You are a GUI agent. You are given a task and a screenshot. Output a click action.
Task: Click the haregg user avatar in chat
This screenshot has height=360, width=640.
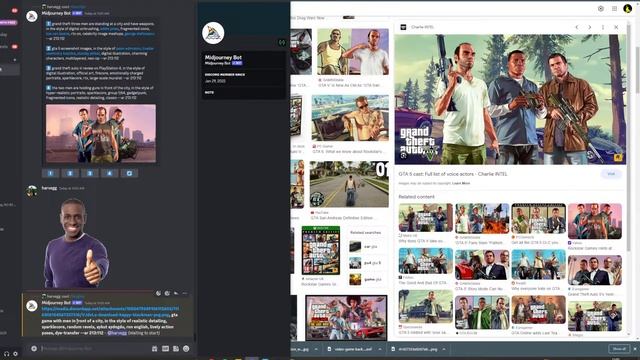click(32, 191)
